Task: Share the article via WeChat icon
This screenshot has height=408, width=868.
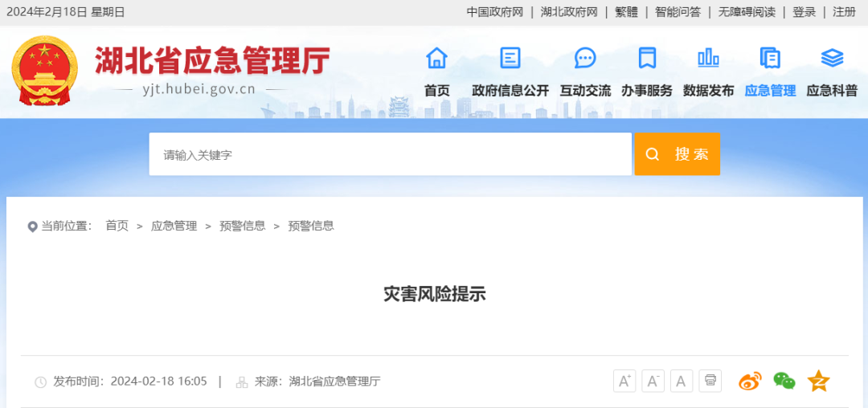Action: 784,381
